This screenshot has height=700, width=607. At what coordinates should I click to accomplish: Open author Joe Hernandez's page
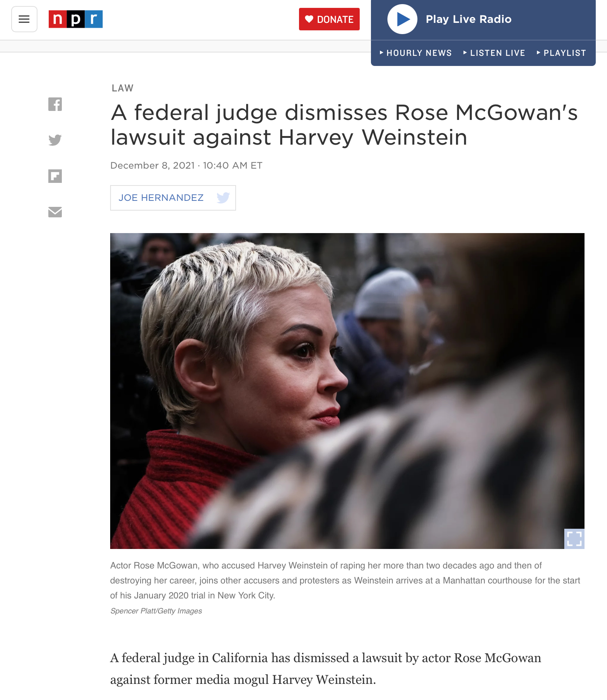(x=161, y=197)
